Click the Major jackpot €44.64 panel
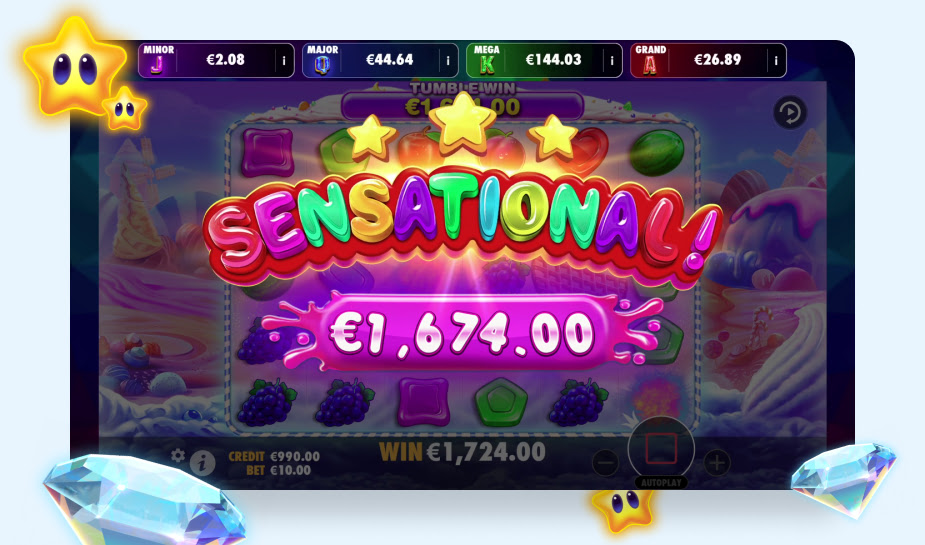The width and height of the screenshot is (925, 545). [x=380, y=60]
